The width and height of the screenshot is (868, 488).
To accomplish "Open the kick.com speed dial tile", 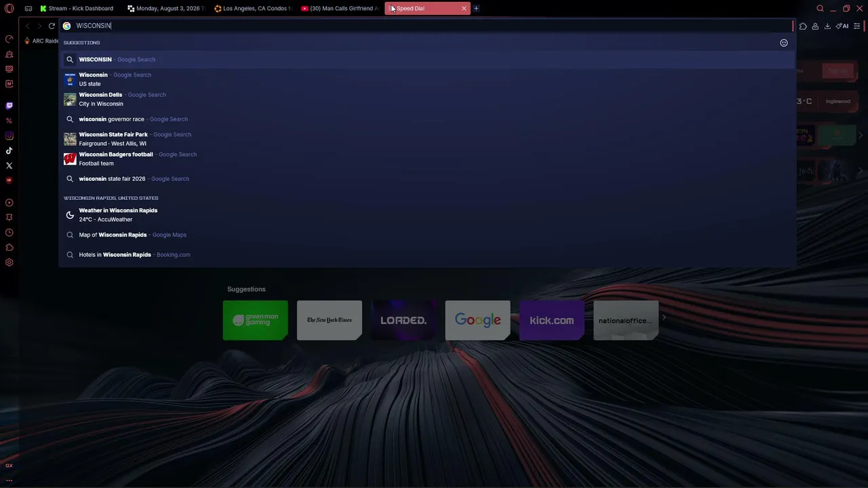I will [x=552, y=320].
